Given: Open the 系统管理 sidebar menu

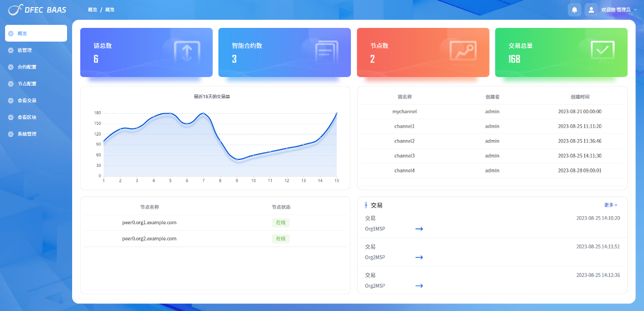Looking at the screenshot, I should (x=36, y=134).
